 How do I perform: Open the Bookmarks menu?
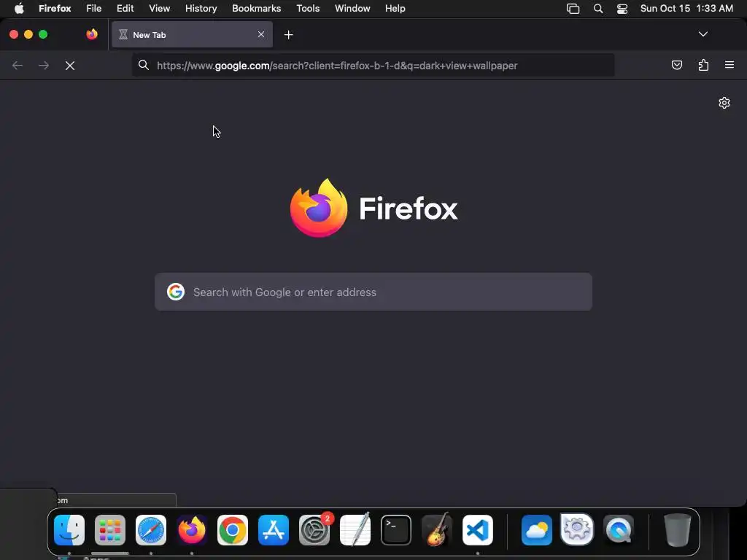[x=256, y=9]
